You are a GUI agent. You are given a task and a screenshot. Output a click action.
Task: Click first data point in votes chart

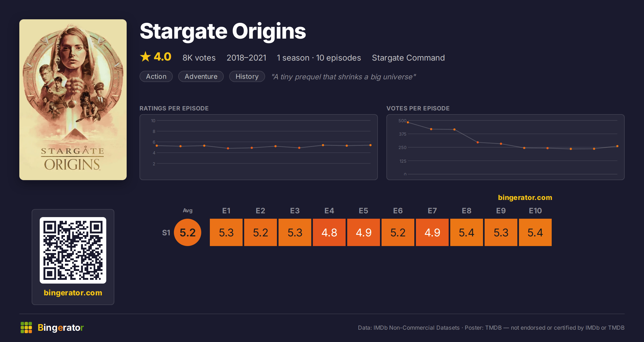tap(408, 122)
